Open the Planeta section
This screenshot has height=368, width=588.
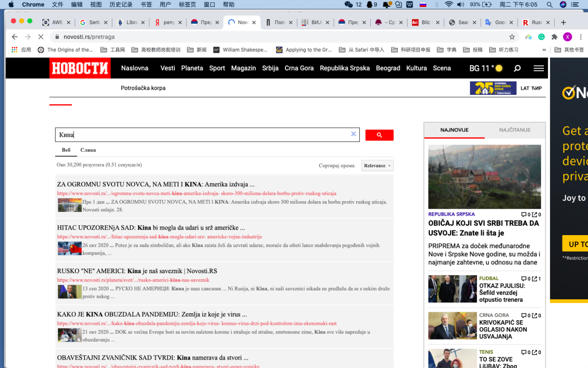[192, 68]
